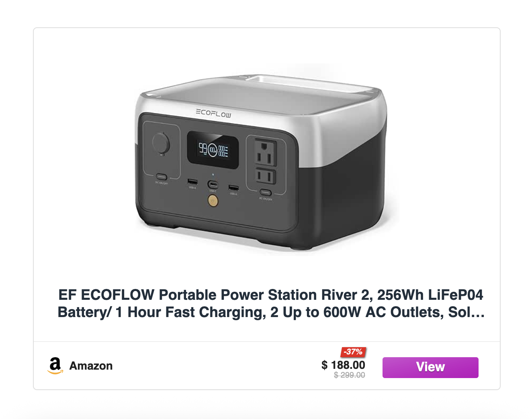
Task: Click the ECOFLOW brand logo on the device
Action: pos(213,113)
